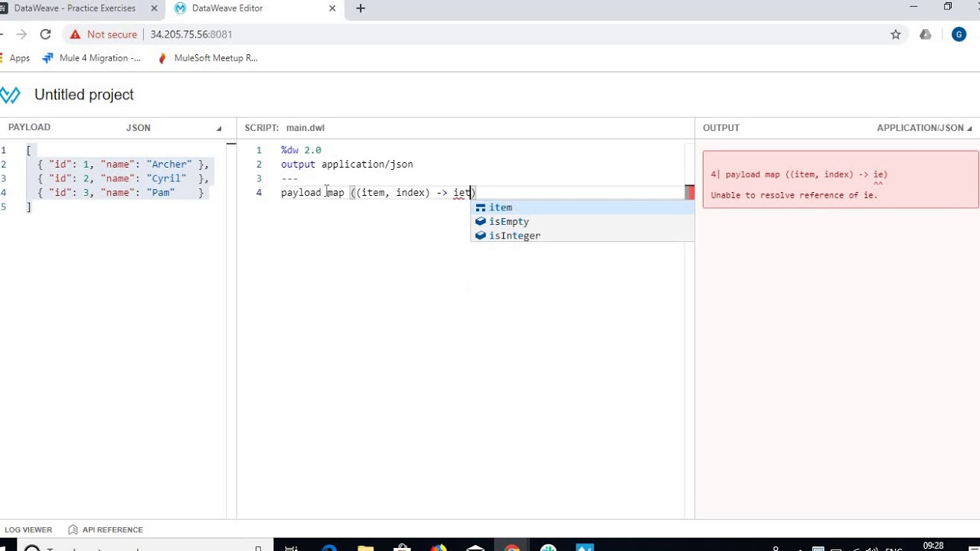The height and width of the screenshot is (551, 980).
Task: Click the main.dwl script name
Action: click(x=305, y=128)
